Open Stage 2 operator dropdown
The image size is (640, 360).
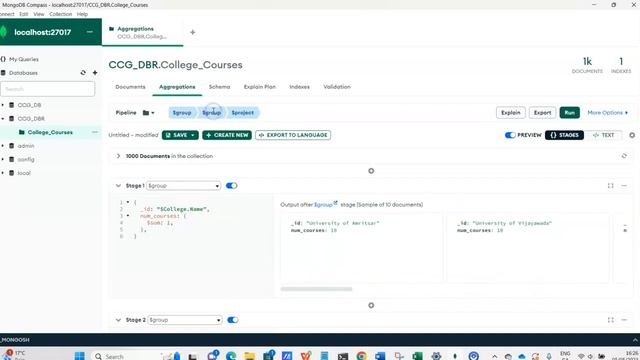(x=185, y=320)
